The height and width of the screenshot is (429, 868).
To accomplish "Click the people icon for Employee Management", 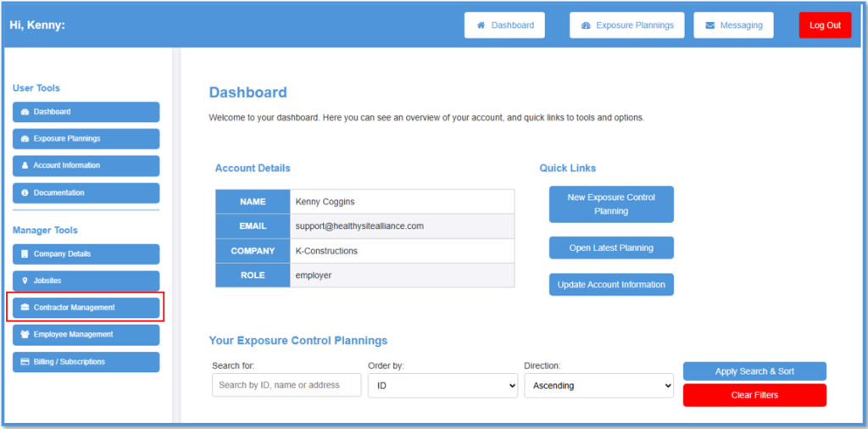I will [25, 334].
